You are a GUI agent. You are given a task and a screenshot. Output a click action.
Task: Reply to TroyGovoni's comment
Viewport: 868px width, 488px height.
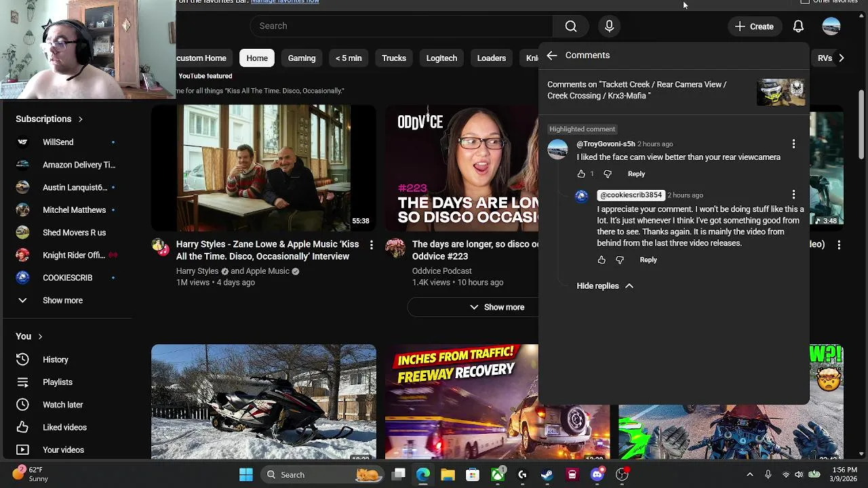click(x=636, y=174)
